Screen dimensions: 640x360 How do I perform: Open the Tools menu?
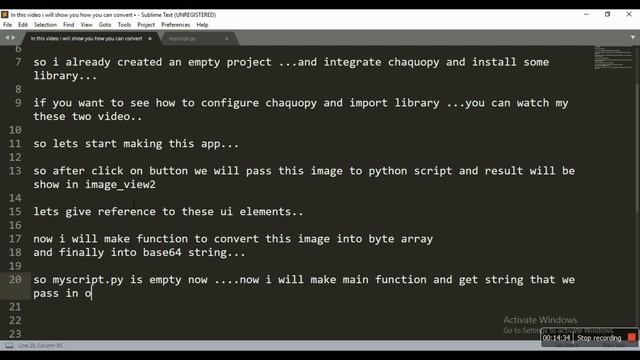(124, 25)
